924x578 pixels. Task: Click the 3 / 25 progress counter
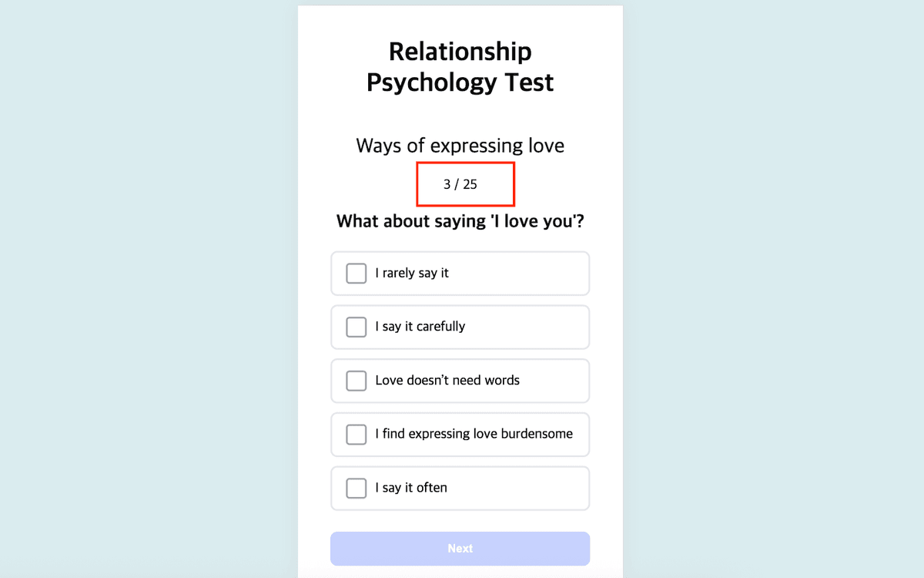460,185
